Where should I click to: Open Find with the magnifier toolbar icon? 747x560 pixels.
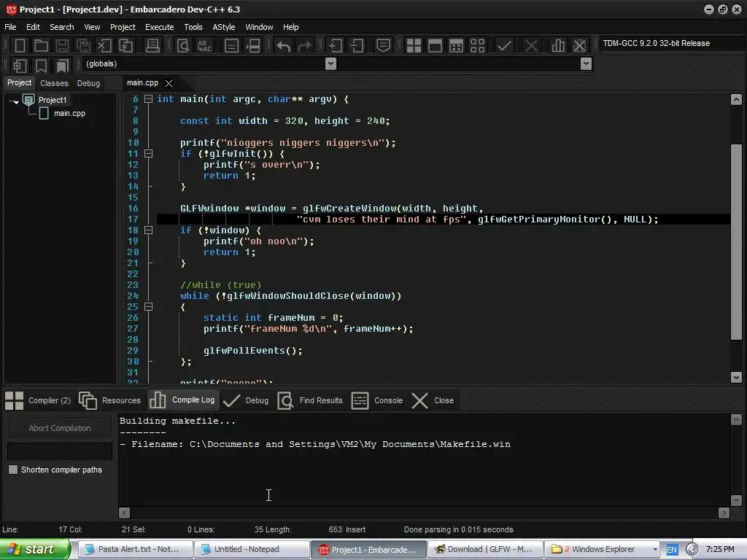click(183, 46)
